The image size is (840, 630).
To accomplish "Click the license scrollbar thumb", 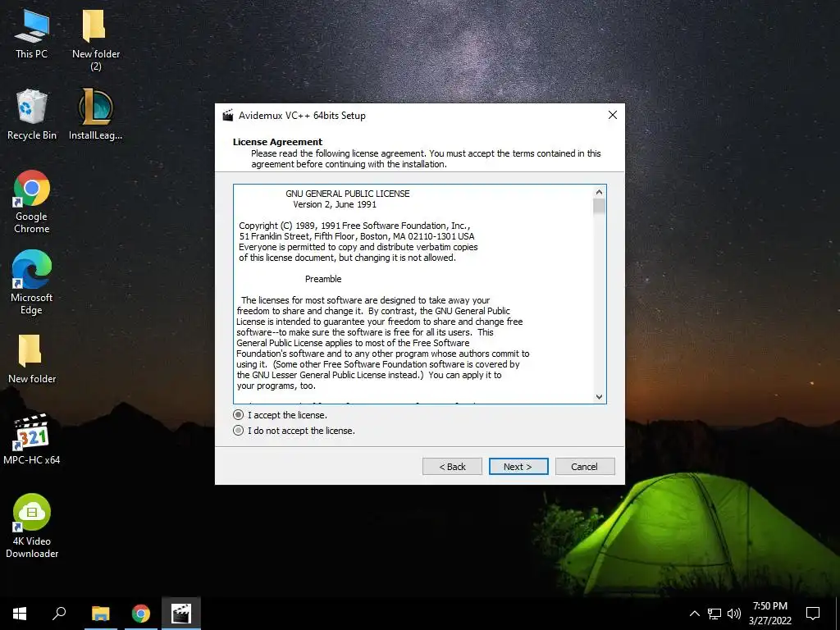I will coord(599,206).
